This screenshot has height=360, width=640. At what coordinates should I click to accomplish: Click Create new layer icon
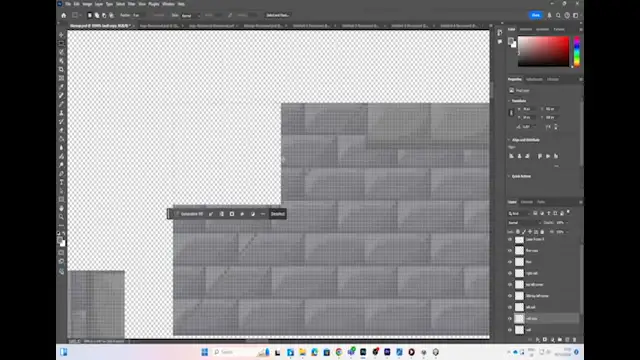[567, 339]
